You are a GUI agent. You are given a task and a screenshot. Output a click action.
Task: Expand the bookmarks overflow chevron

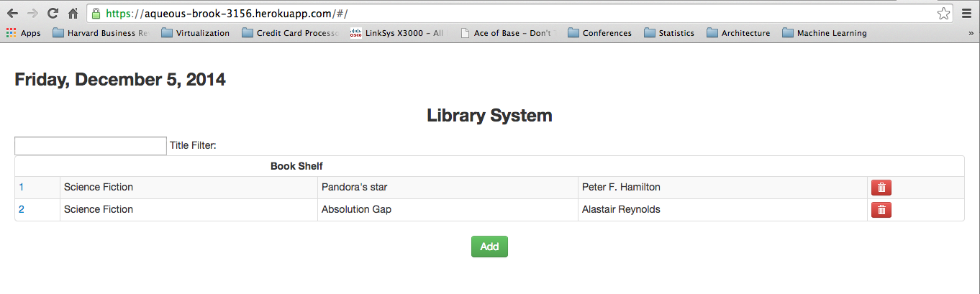point(971,33)
